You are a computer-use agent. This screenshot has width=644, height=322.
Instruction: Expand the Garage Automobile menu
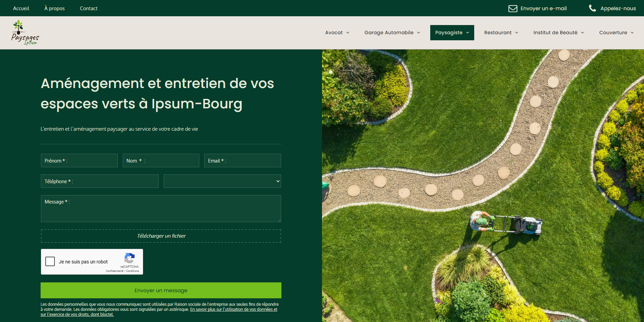click(392, 33)
